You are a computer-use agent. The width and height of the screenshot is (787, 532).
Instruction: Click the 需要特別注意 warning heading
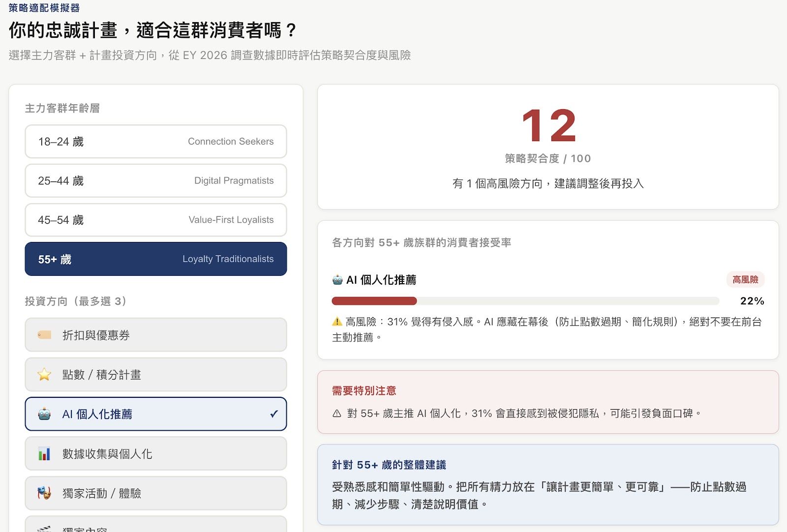(x=364, y=391)
